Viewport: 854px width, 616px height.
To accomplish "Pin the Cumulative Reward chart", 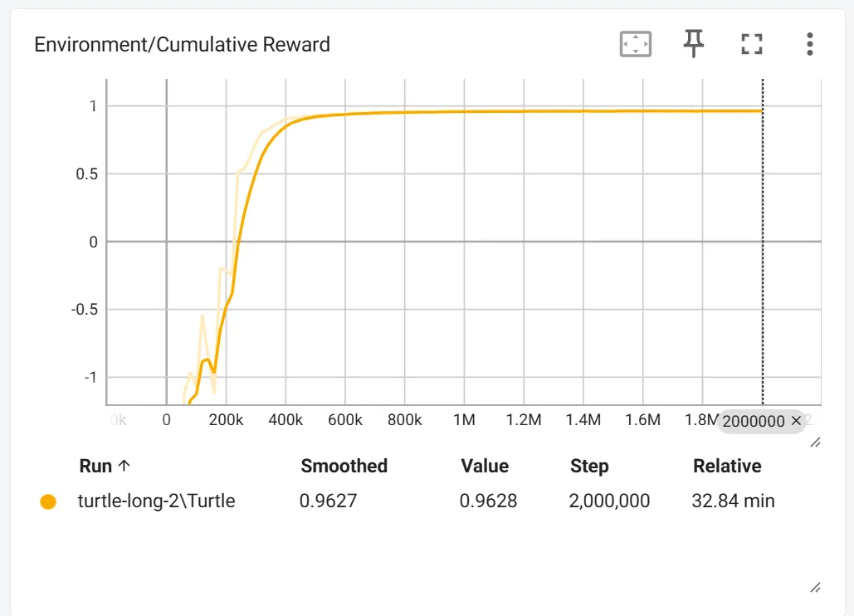I will [693, 44].
